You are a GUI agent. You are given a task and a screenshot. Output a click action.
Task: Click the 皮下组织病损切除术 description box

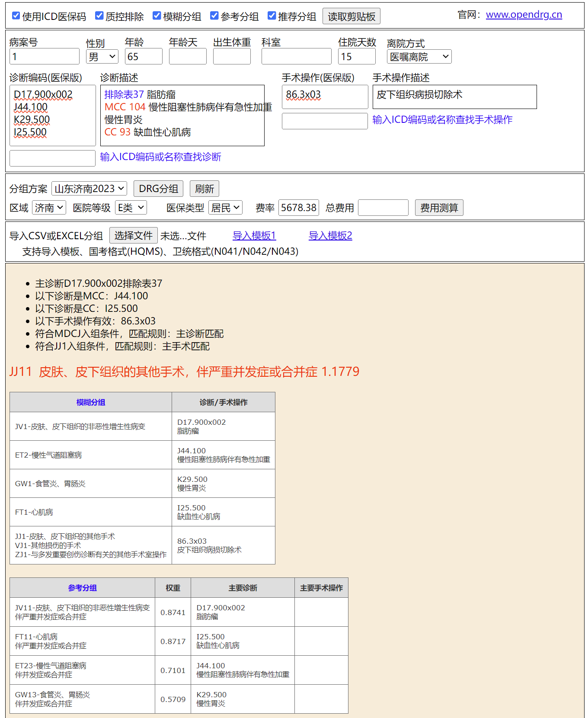[x=455, y=97]
